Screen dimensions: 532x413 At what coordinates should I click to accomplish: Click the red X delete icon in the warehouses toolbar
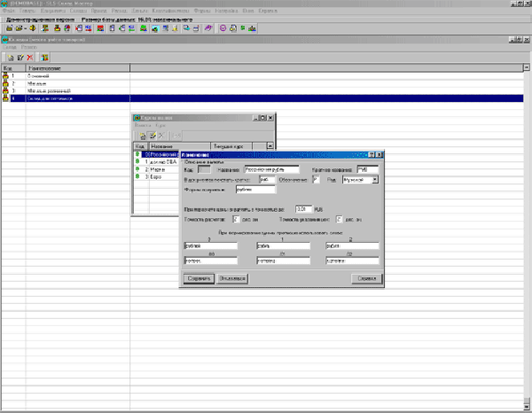pos(29,57)
